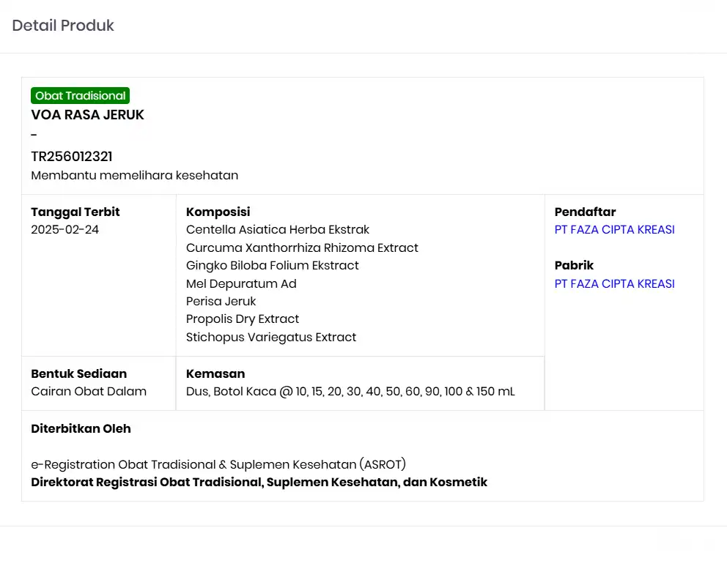Click the Tanggal Terbit label
The height and width of the screenshot is (588, 727).
(x=75, y=212)
